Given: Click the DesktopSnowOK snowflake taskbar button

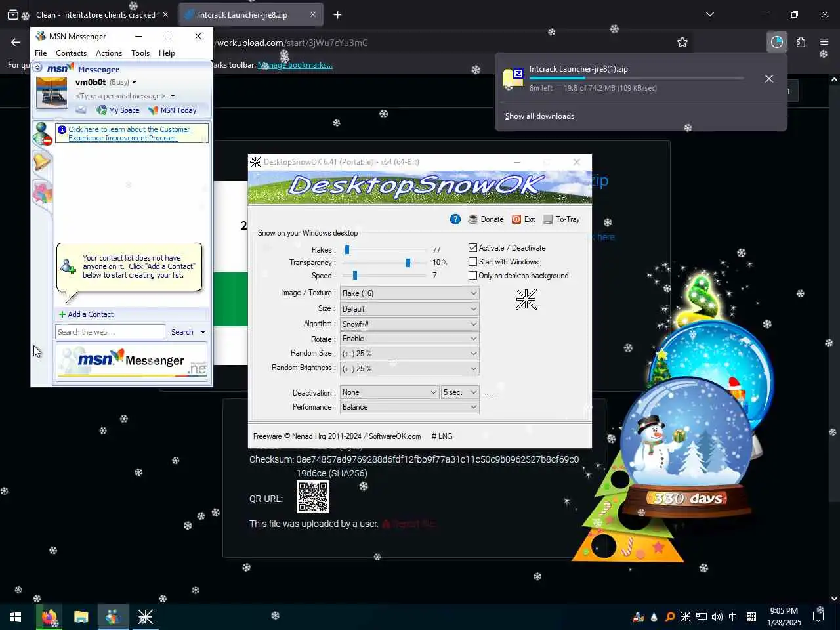Looking at the screenshot, I should (x=145, y=617).
